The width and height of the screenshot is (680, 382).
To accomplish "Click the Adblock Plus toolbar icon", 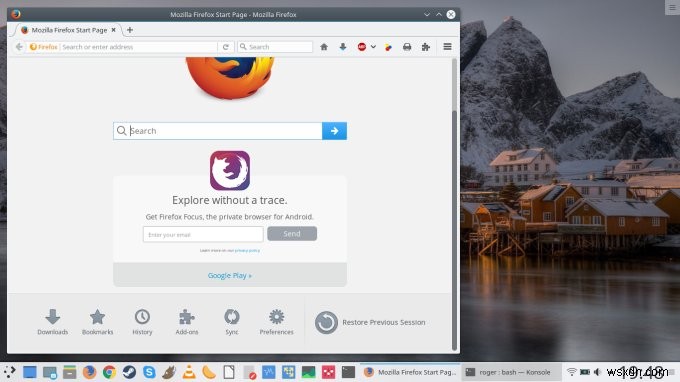I will click(362, 47).
